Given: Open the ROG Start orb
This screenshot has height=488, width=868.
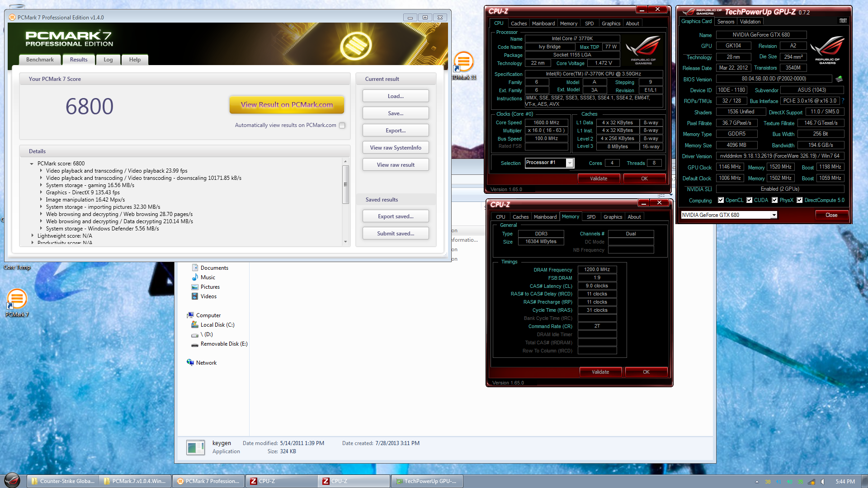Looking at the screenshot, I should pos(12,480).
